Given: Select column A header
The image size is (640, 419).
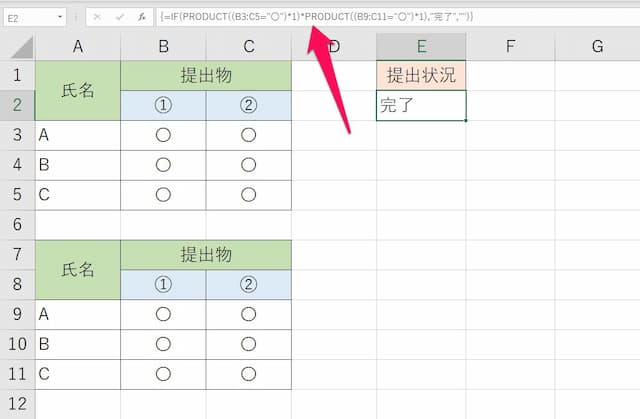Looking at the screenshot, I should tap(77, 45).
